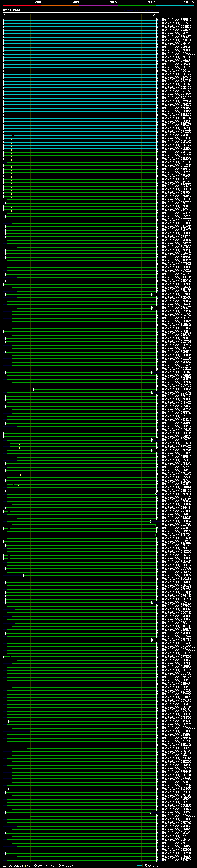
Task: Click the Large gaps legend text
Action: (x=38, y=866)
